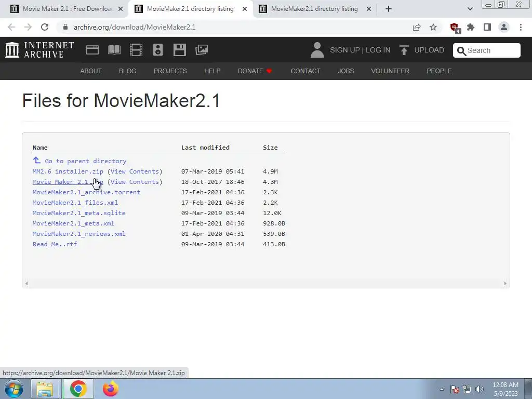The width and height of the screenshot is (532, 399).
Task: Open PROJECTS in navigation bar
Action: (x=170, y=71)
